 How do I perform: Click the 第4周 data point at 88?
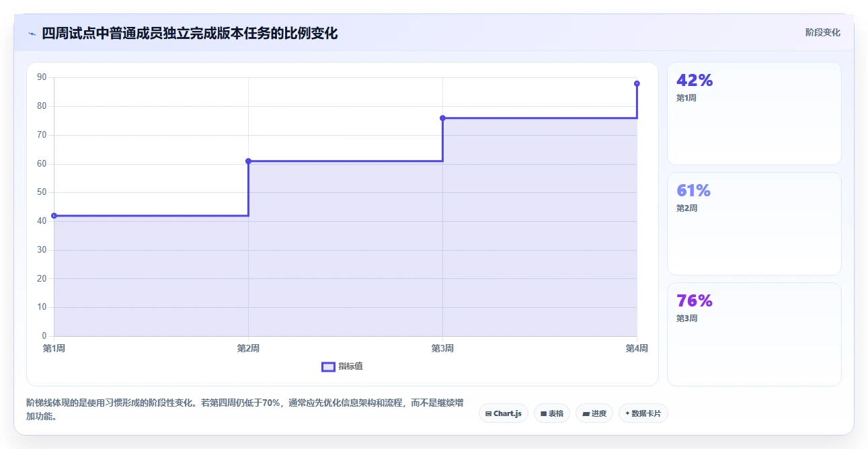coord(637,84)
